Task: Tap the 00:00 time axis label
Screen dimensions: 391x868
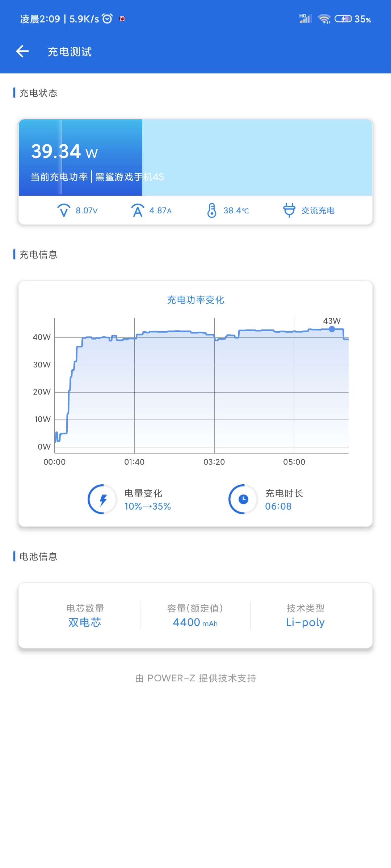Action: pyautogui.click(x=55, y=462)
